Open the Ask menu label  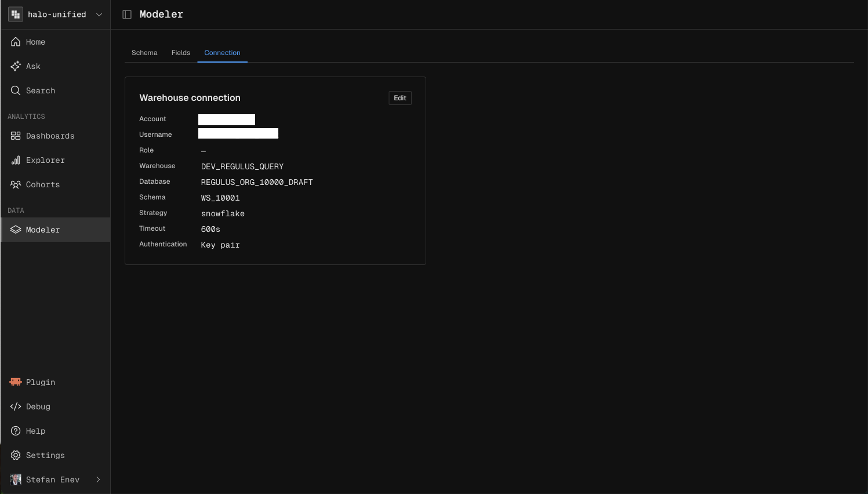33,66
